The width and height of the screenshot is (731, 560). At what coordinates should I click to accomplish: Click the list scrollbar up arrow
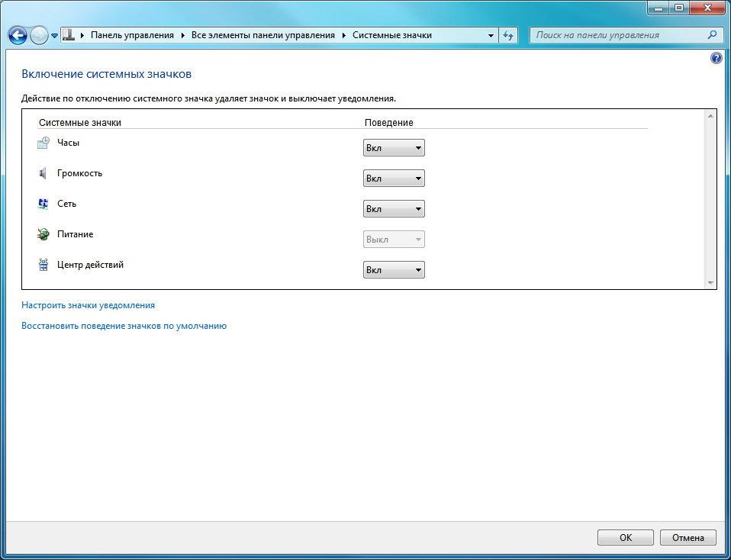710,116
